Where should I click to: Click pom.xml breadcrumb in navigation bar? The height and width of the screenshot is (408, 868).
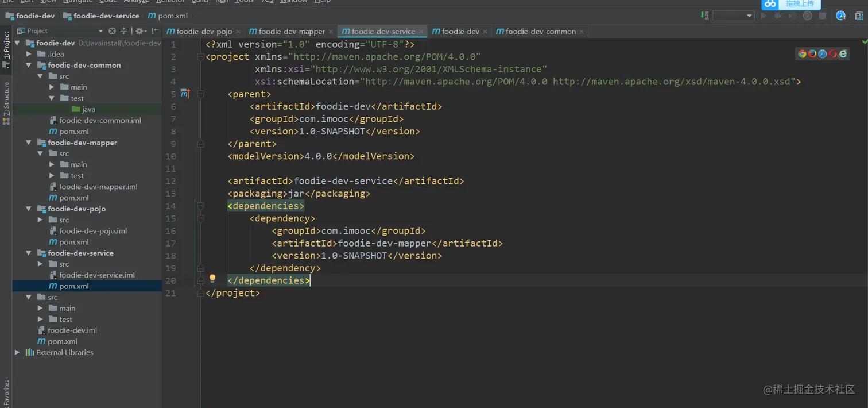click(168, 16)
